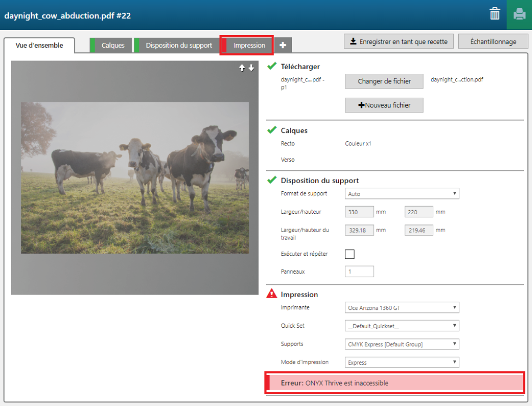The height and width of the screenshot is (406, 532).
Task: Click the green checkmark beside Télécharger
Action: [272, 66]
